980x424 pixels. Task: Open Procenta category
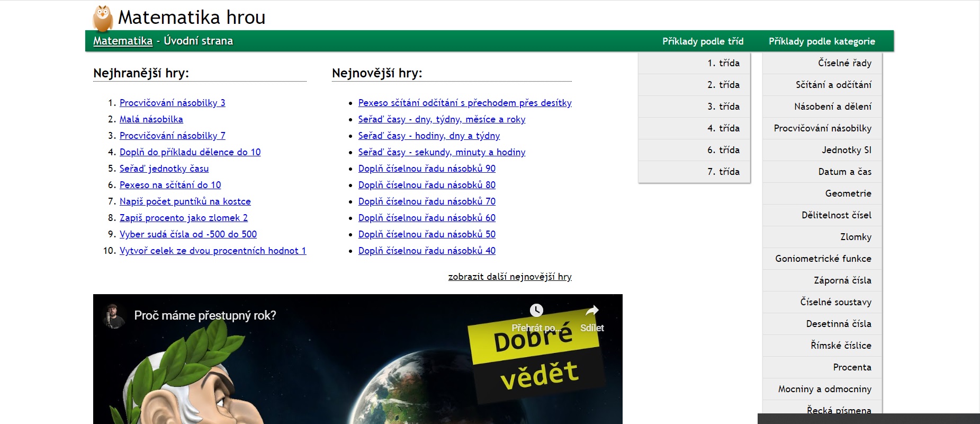[x=822, y=367]
